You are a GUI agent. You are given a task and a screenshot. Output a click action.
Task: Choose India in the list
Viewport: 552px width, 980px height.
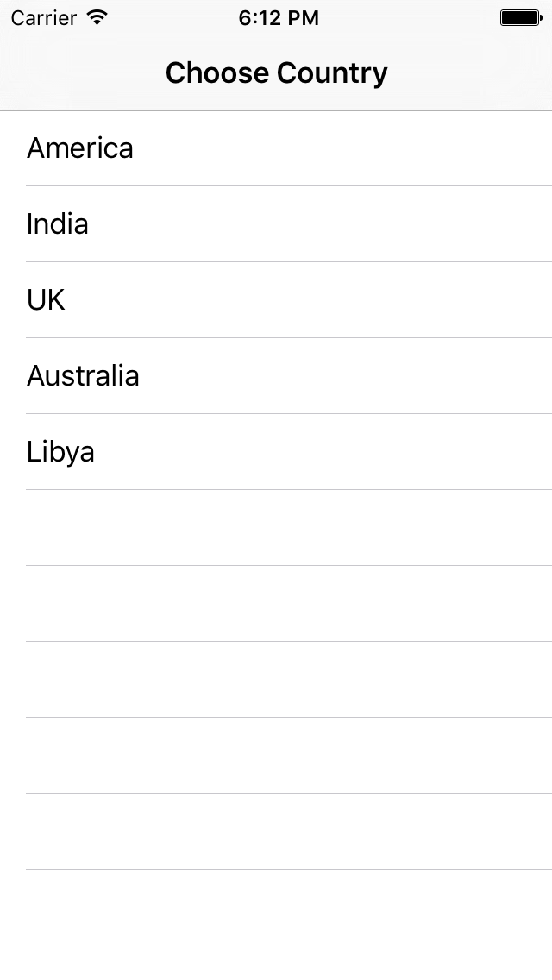276,223
